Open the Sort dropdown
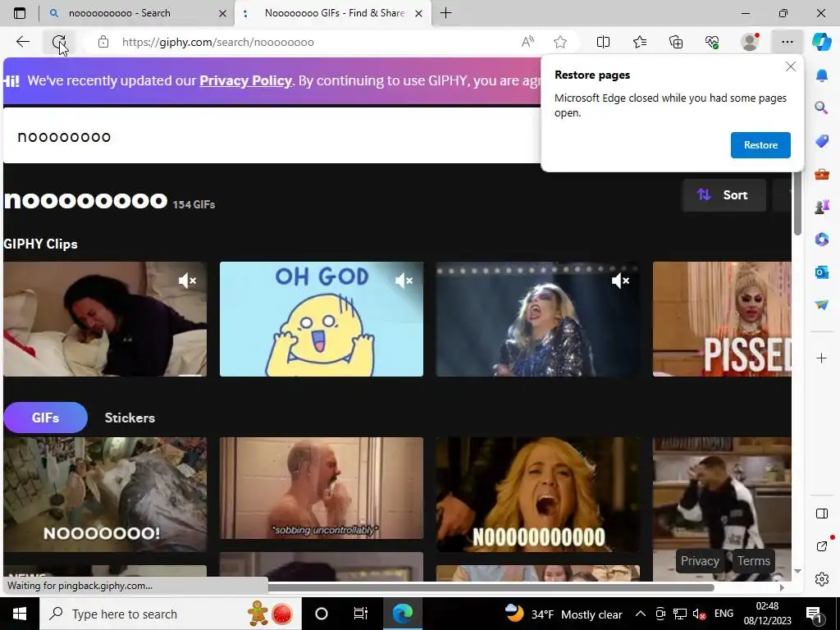This screenshot has height=630, width=840. tap(724, 195)
